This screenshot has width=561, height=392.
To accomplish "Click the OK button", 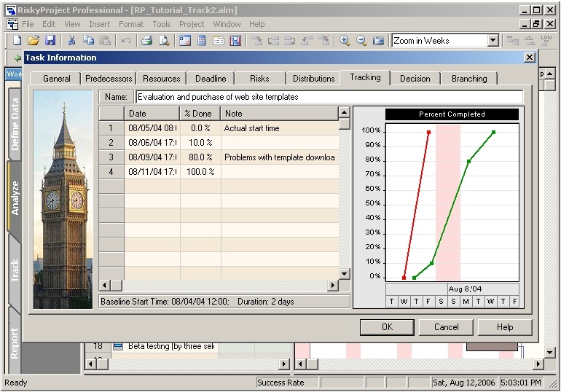I will click(x=387, y=327).
